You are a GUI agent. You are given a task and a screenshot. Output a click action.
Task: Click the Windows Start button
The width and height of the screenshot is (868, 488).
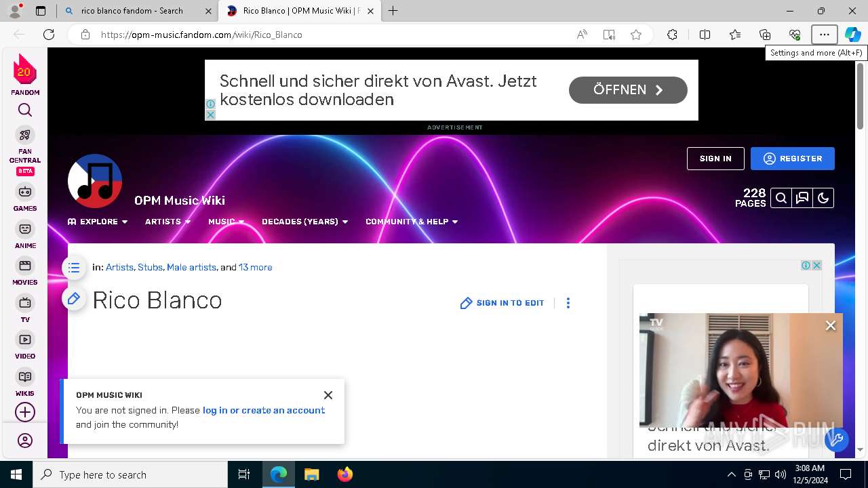pyautogui.click(x=16, y=474)
